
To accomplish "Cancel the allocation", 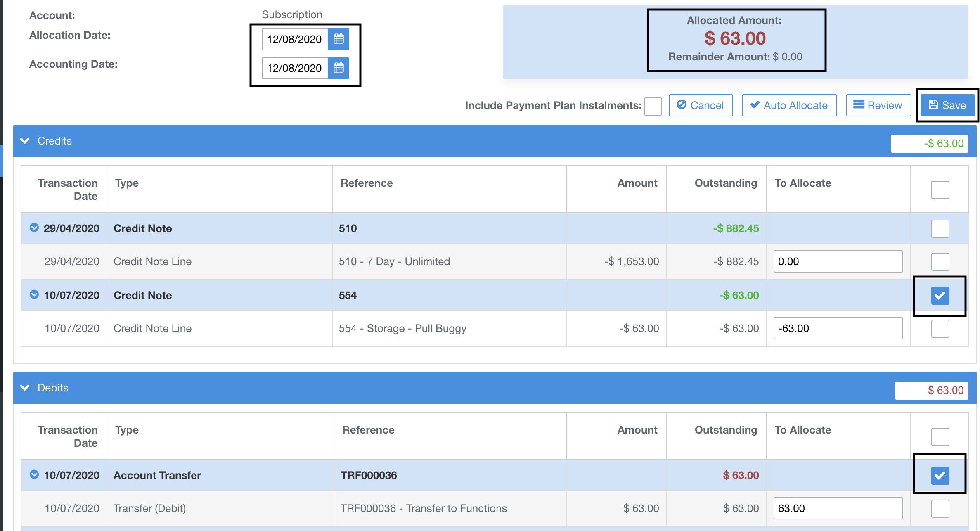I will pos(700,105).
